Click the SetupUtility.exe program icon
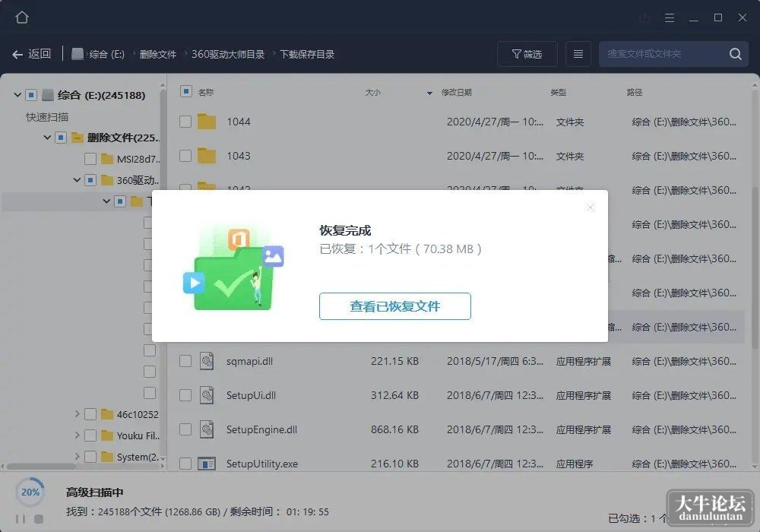 (207, 464)
